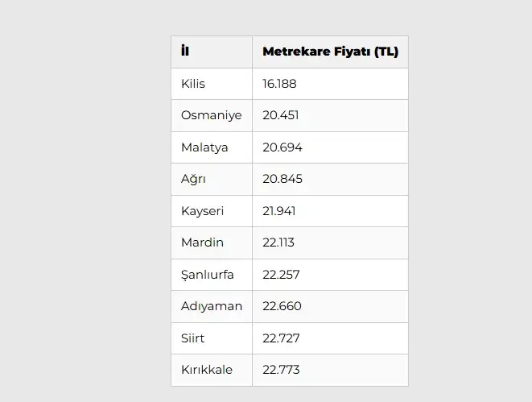Screen dimensions: 532x402
Task: Select the Osmaniye province cell
Action: click(x=211, y=115)
